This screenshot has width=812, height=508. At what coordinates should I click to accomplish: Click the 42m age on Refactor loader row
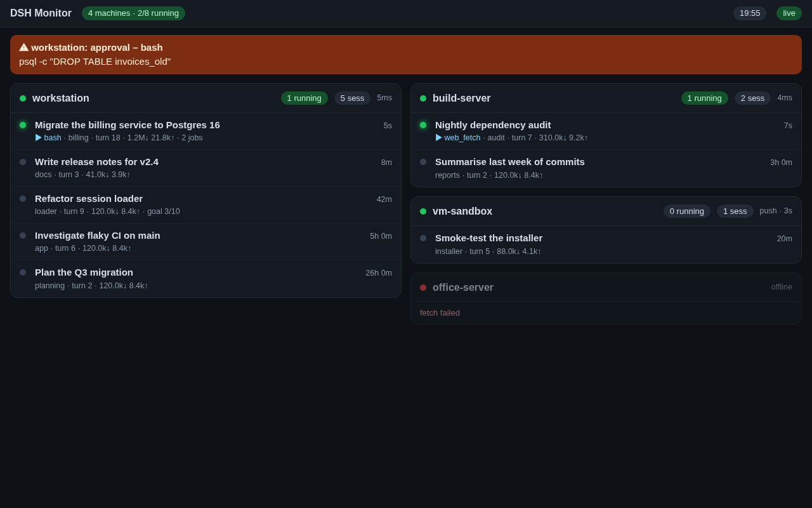[x=384, y=199]
